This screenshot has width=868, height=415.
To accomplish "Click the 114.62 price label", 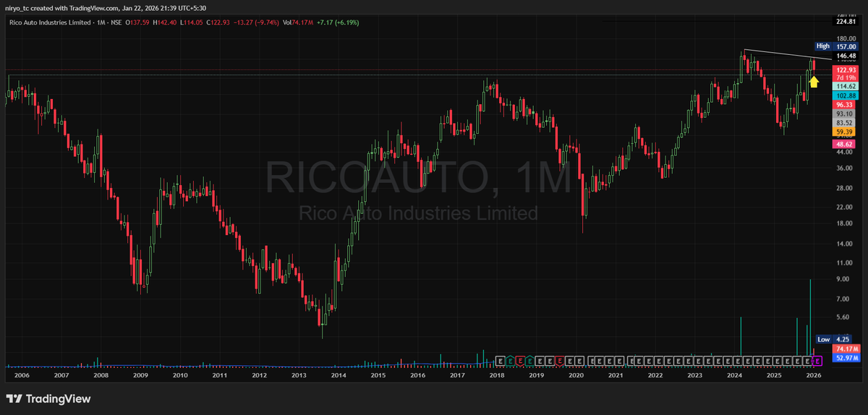I will point(846,86).
